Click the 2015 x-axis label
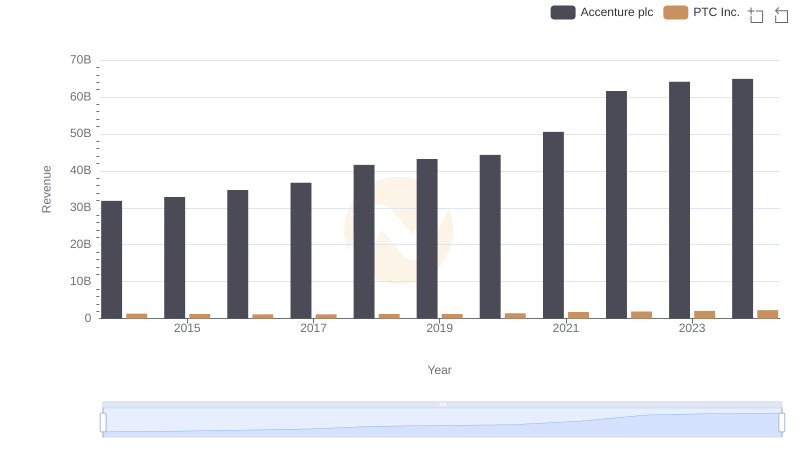 point(187,328)
